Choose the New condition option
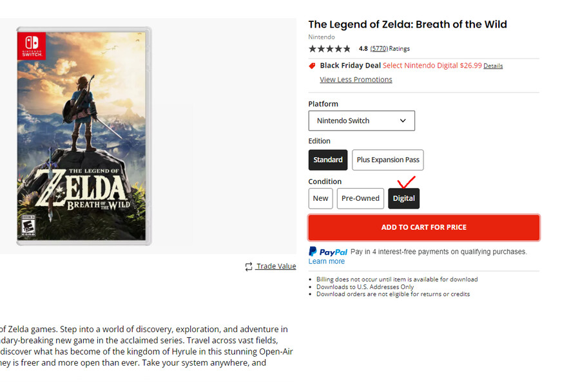Screen dimensions: 580x392 point(321,198)
